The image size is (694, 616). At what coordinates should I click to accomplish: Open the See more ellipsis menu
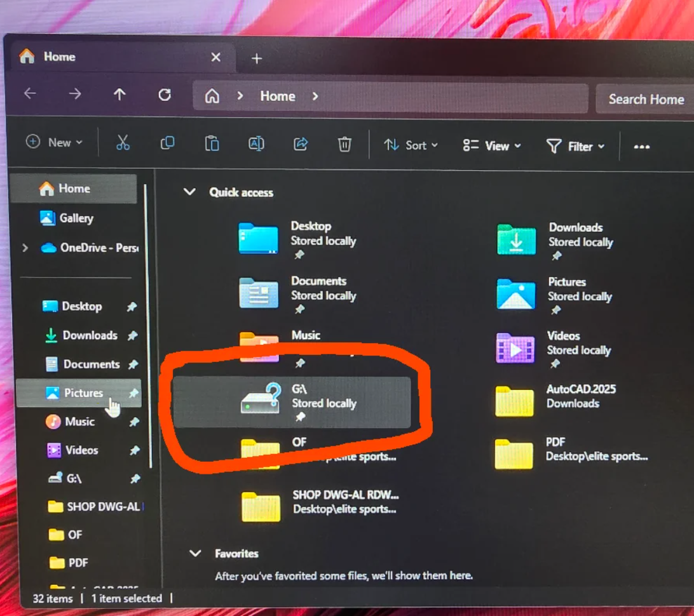point(641,147)
